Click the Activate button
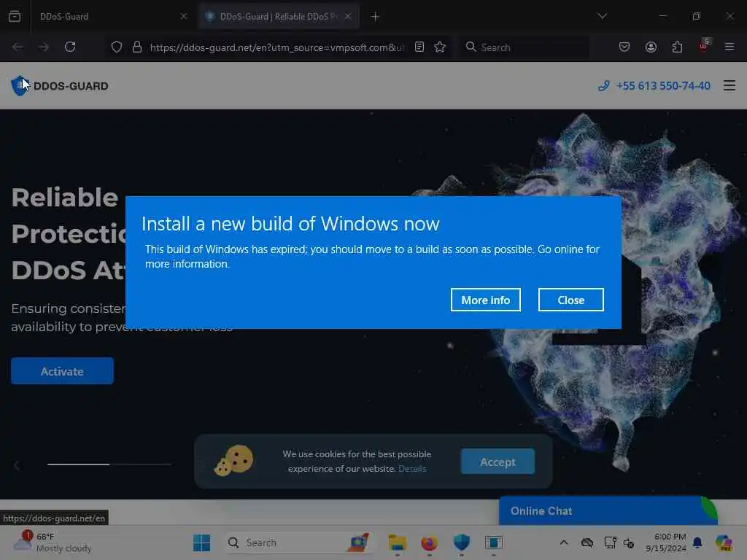 [x=63, y=371]
